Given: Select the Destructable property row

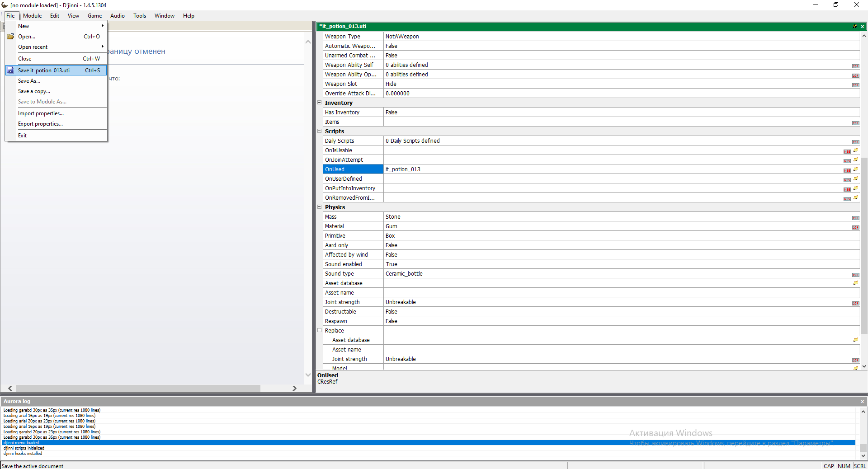Looking at the screenshot, I should point(591,311).
